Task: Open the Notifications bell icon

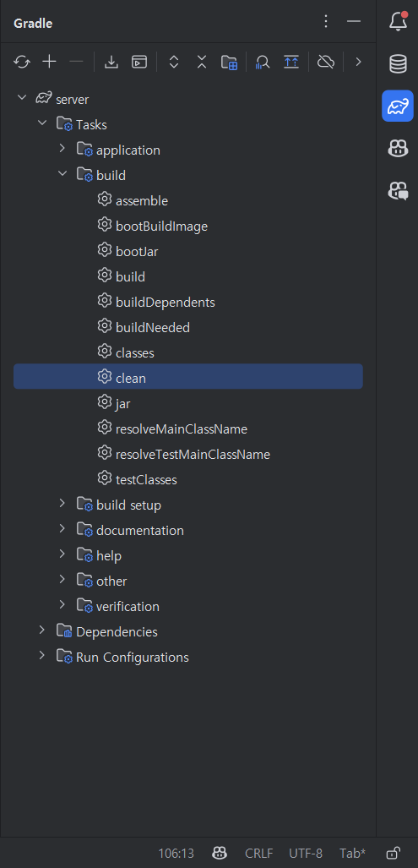Action: (398, 22)
